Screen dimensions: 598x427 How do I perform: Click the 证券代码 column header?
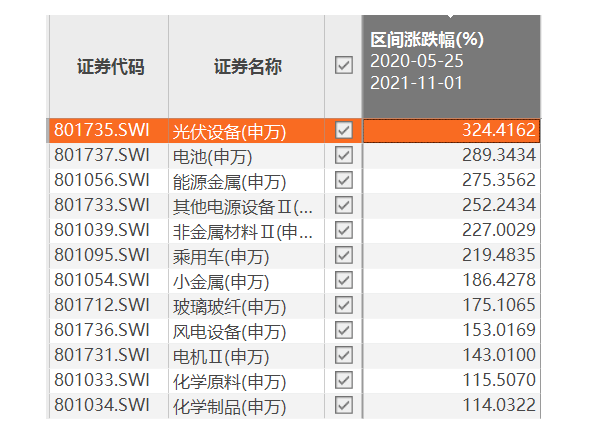click(109, 66)
